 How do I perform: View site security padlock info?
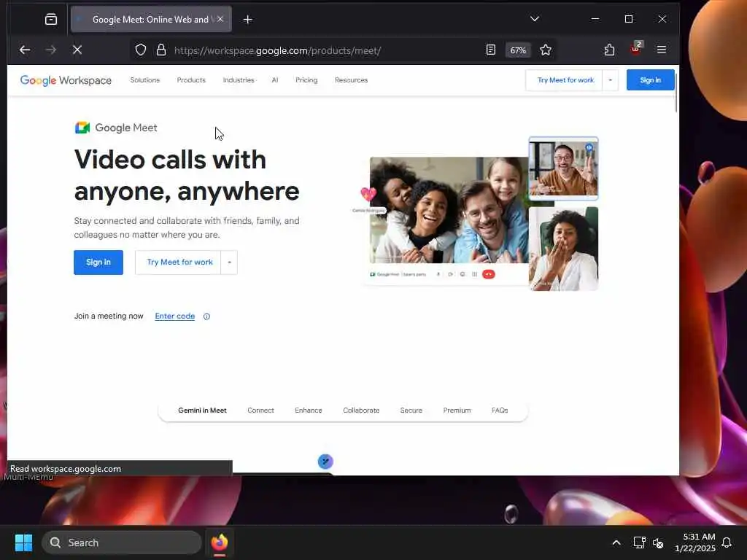161,50
